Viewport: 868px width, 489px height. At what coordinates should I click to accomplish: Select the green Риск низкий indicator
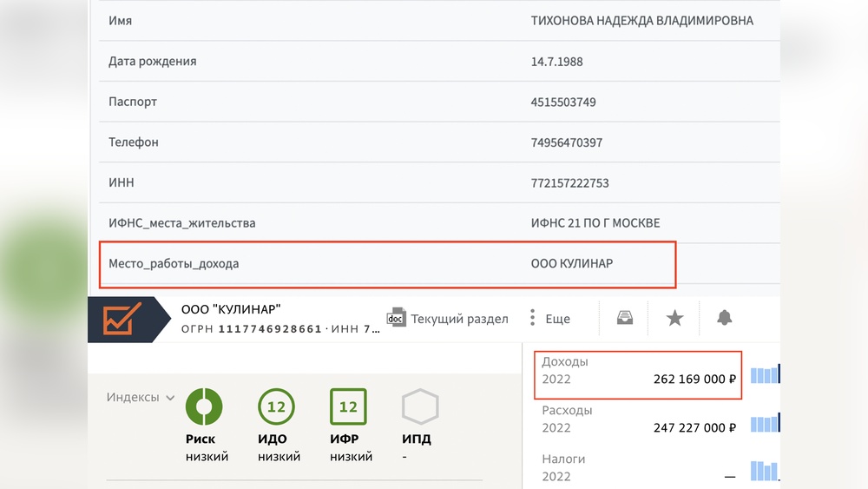coord(204,406)
